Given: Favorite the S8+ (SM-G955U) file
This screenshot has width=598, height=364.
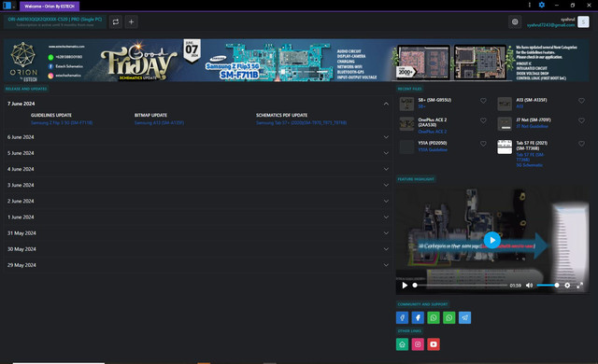Looking at the screenshot, I should [483, 101].
